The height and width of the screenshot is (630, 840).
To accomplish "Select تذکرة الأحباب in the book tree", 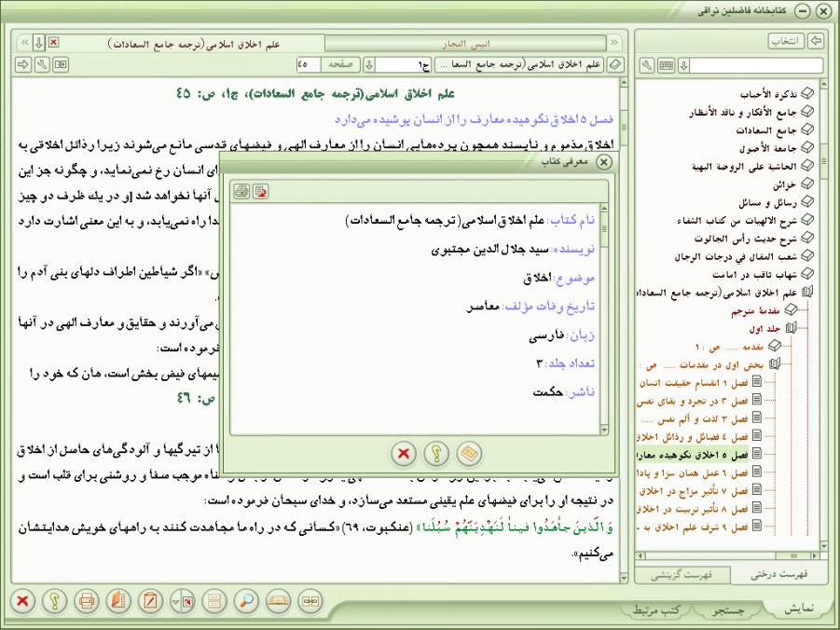I will (x=769, y=95).
